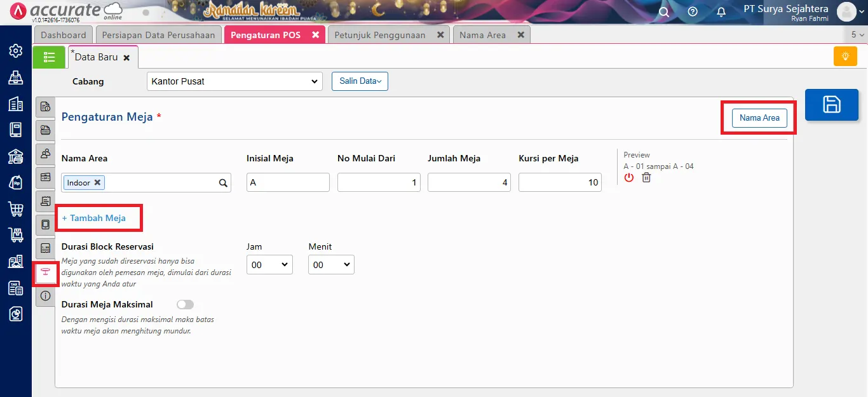Image resolution: width=868 pixels, height=397 pixels.
Task: Open the Nama Area tab
Action: [x=484, y=35]
